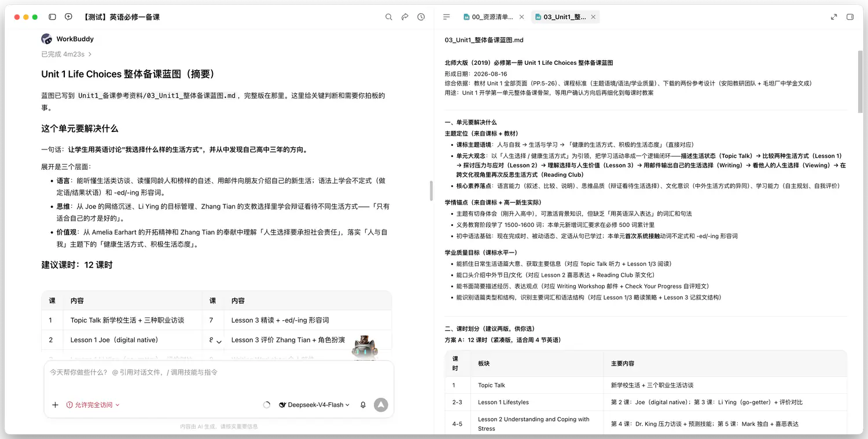The image size is (868, 439).
Task: Click the context usage ring indicator
Action: pos(267,405)
